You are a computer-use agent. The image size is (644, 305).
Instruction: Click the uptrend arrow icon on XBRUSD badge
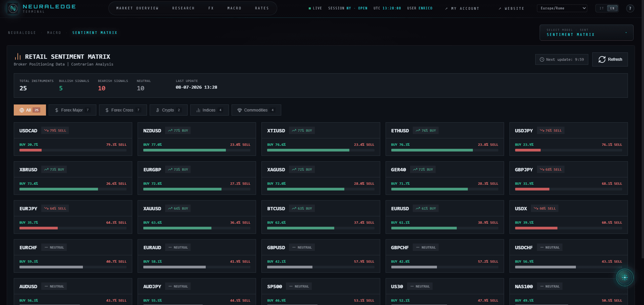pyautogui.click(x=46, y=169)
